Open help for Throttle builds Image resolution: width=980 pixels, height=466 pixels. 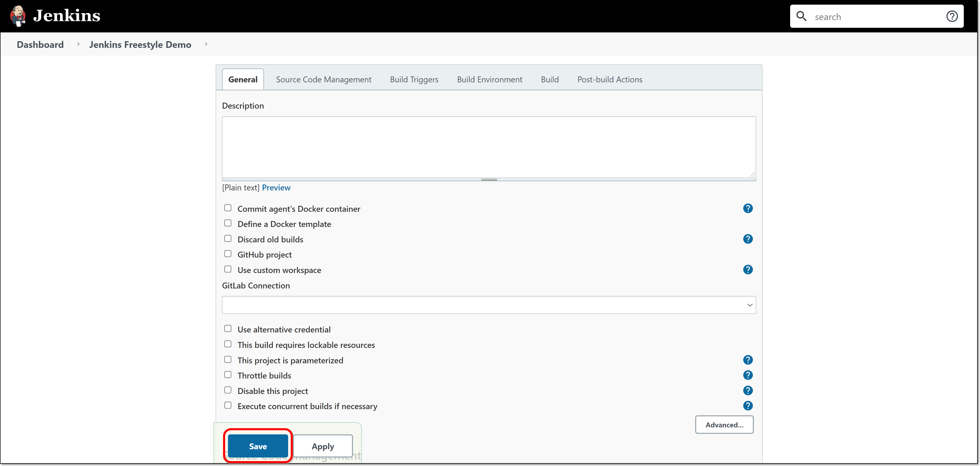pyautogui.click(x=748, y=375)
